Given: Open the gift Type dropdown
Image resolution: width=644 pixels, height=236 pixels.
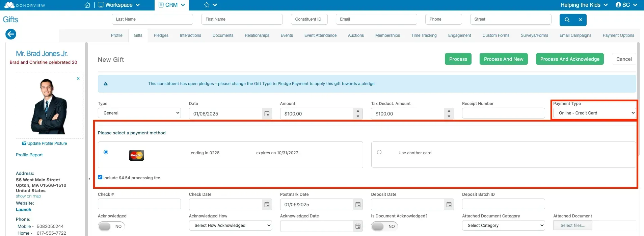Looking at the screenshot, I should 139,113.
